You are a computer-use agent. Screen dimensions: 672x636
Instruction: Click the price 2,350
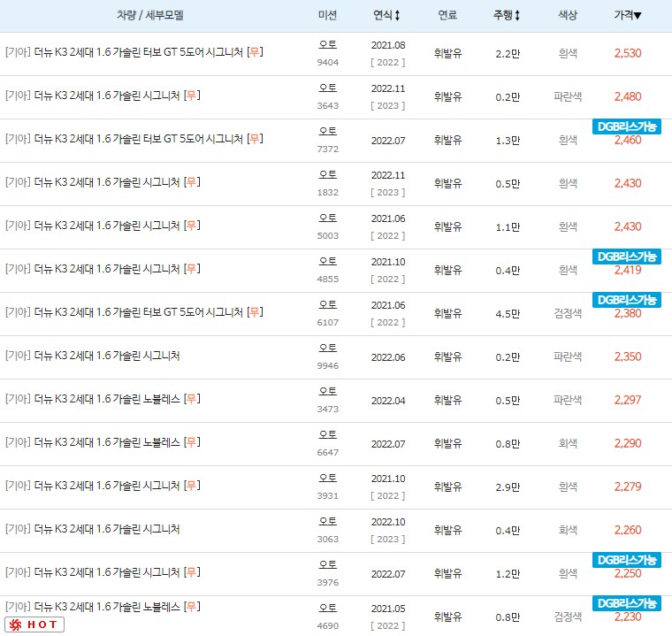point(628,356)
